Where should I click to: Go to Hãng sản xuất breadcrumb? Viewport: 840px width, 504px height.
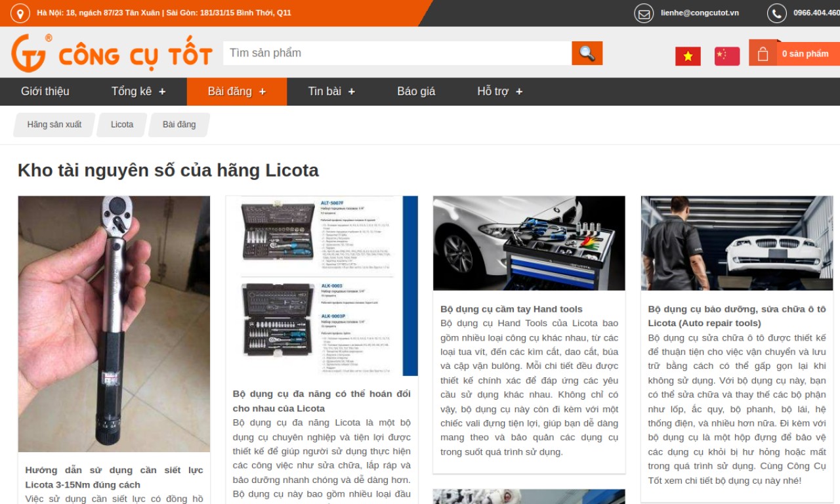[x=54, y=125]
